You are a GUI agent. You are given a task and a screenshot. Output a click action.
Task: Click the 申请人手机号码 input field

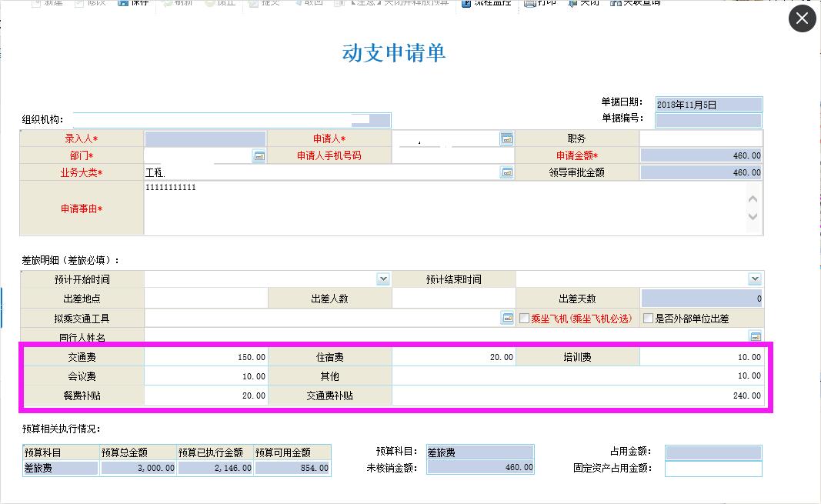click(453, 155)
